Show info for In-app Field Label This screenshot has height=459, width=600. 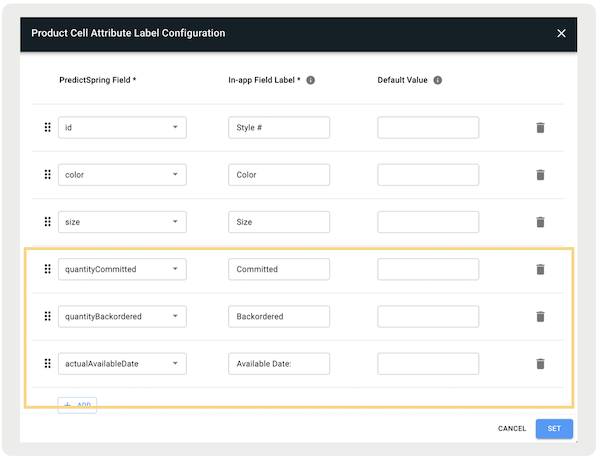pyautogui.click(x=311, y=80)
